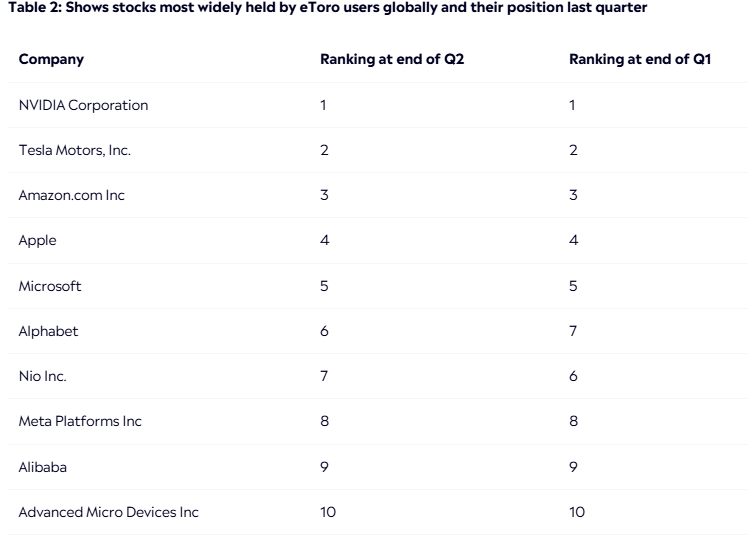
Task: Select the Ranking at end of Q2 header
Action: [392, 59]
